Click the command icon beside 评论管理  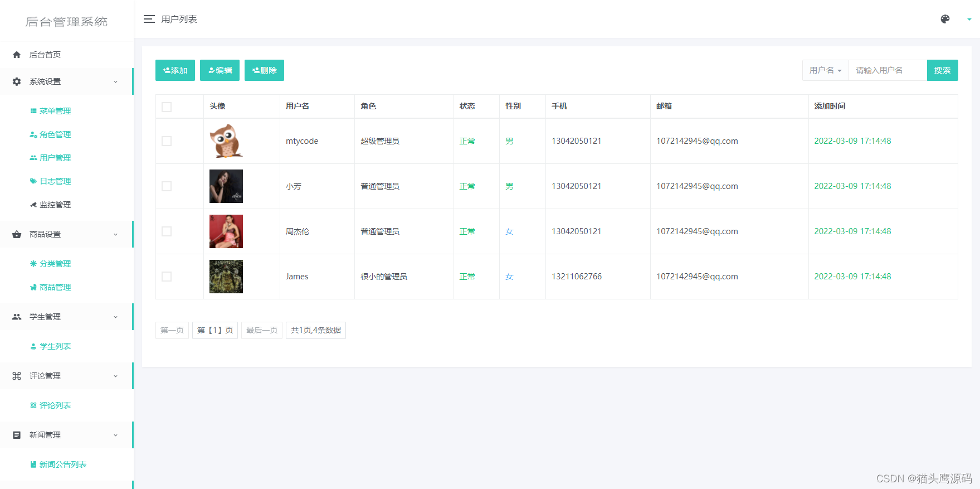17,376
